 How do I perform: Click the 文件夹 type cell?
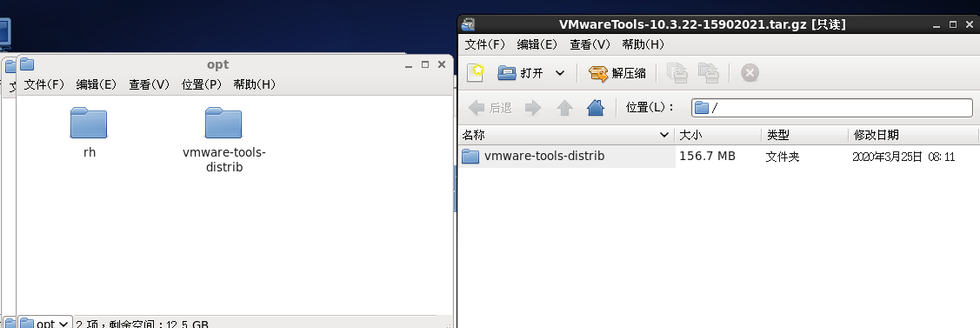(x=783, y=157)
